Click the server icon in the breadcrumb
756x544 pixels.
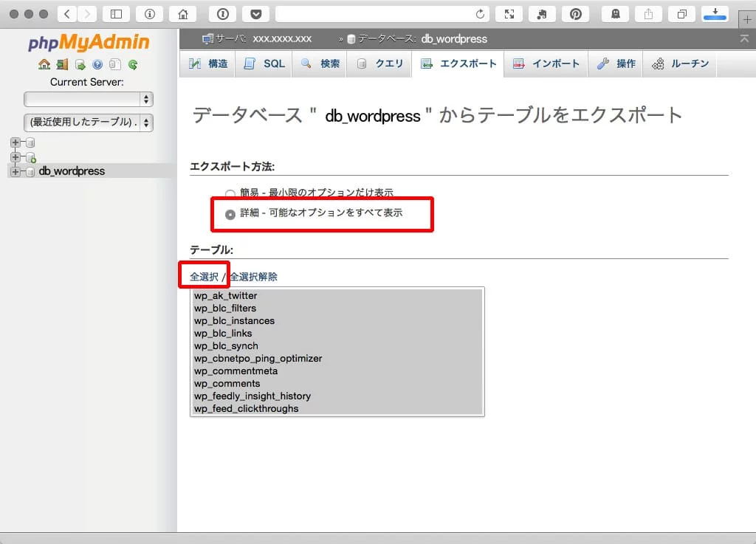207,38
